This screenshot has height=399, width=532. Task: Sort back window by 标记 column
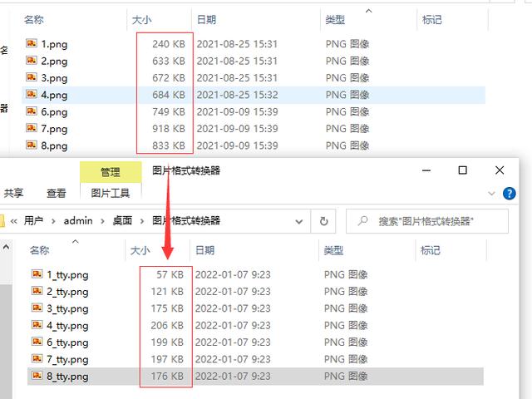[432, 20]
